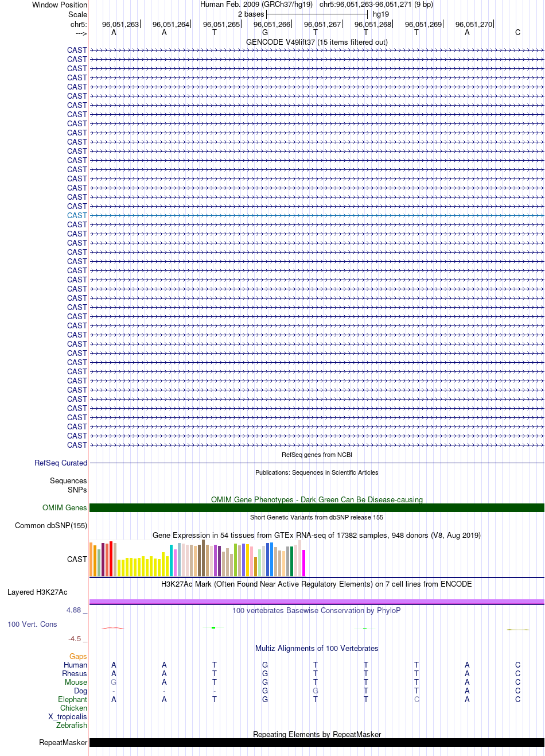Click the light G base in Mouse row
The width and height of the screenshot is (545, 756).
[x=114, y=682]
